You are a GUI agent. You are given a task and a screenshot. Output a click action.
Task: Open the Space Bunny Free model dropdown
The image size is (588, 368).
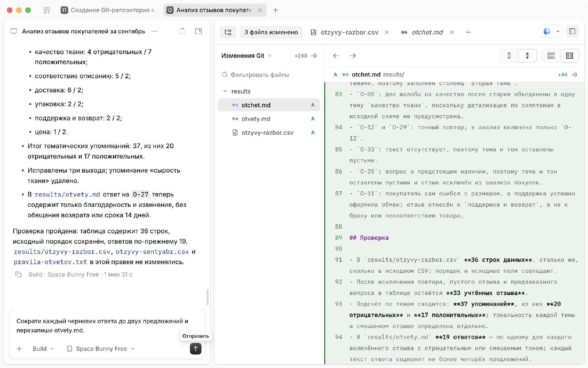(x=101, y=349)
